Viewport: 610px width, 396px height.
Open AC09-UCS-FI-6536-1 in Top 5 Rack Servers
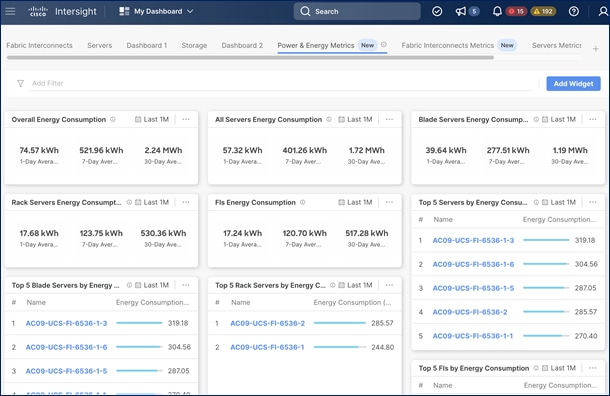point(267,347)
